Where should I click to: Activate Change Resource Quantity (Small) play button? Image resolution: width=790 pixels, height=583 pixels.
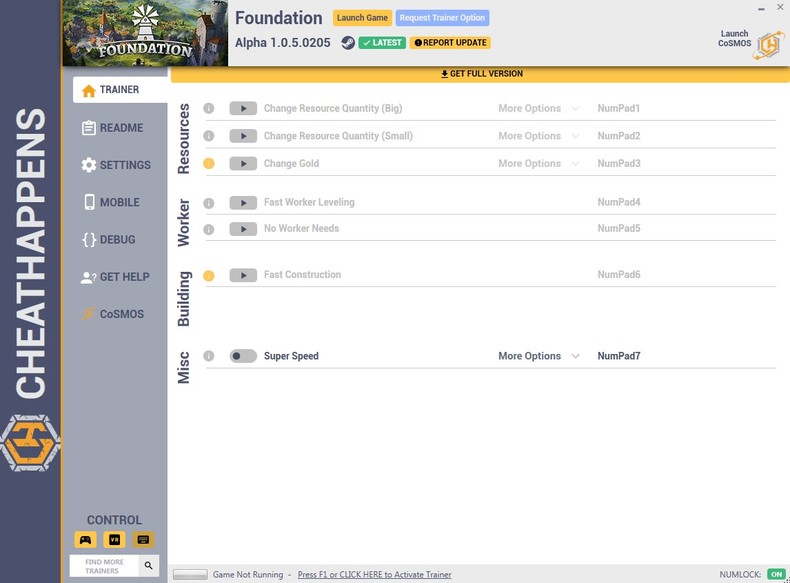[243, 136]
